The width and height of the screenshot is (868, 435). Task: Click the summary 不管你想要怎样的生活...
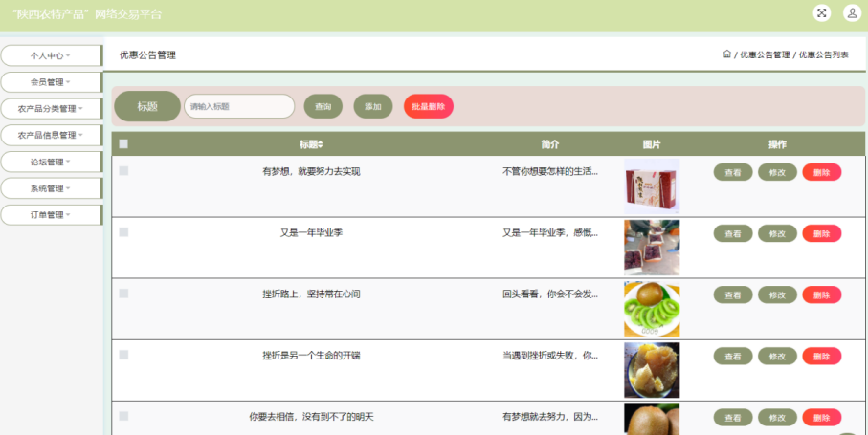[550, 172]
